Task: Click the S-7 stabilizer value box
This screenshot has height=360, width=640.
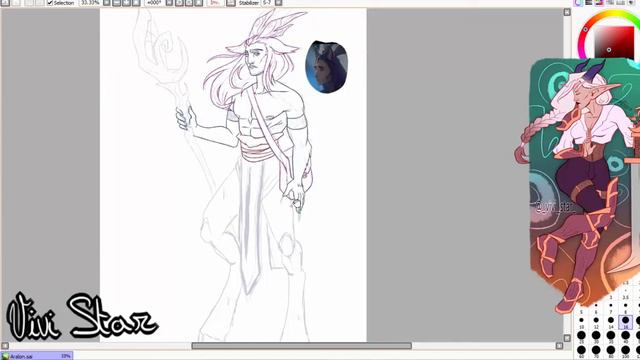Action: pyautogui.click(x=267, y=2)
